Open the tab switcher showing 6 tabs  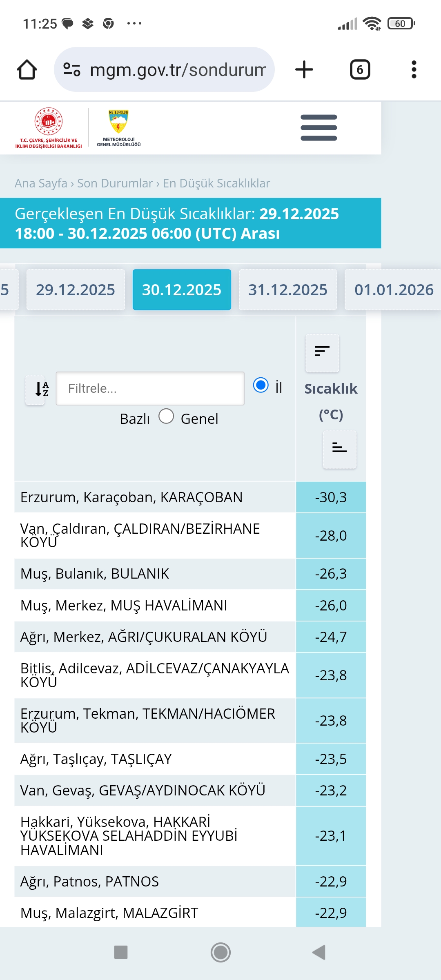click(360, 69)
